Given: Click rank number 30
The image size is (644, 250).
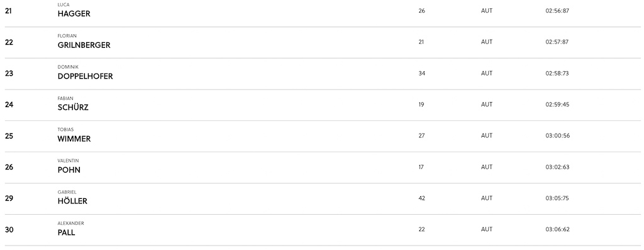Looking at the screenshot, I should tap(9, 230).
